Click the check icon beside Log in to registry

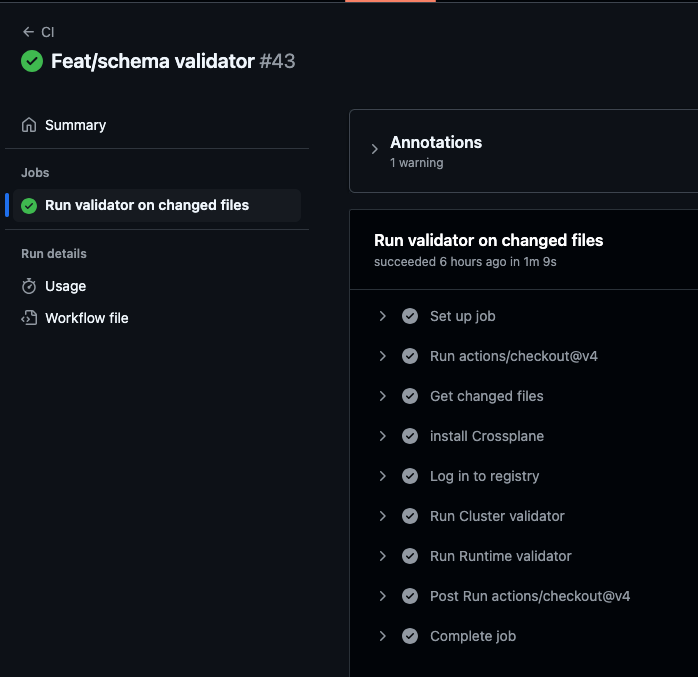410,476
